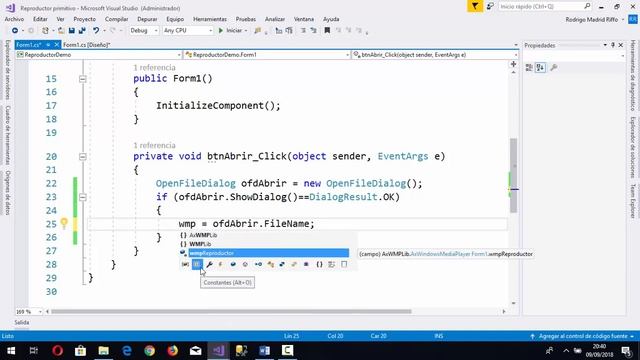
Task: Click the vertical scrollbar thumb in the editor
Action: point(513,176)
